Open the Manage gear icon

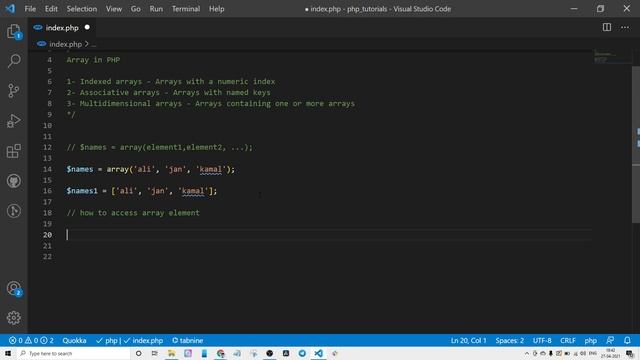pos(14,318)
